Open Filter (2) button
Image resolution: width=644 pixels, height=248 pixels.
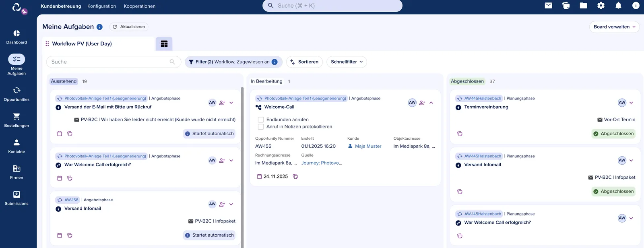233,62
